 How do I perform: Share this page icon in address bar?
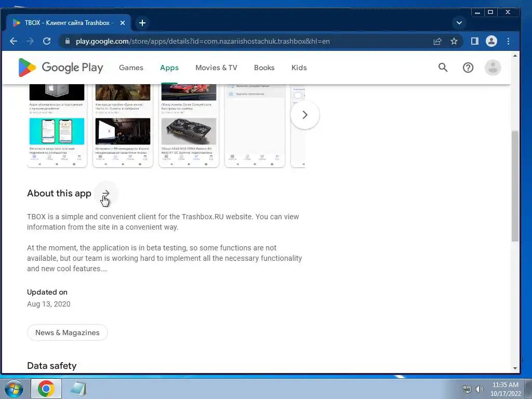click(x=437, y=42)
